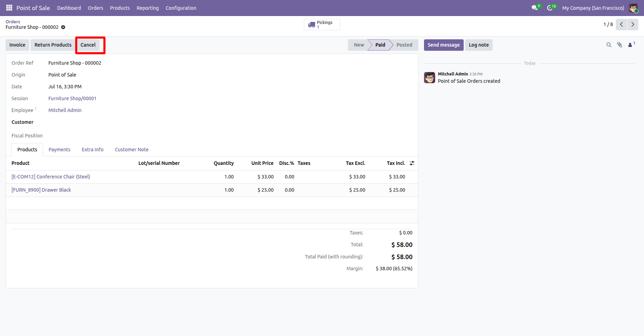Open session link Furniture Shop/00001
644x336 pixels.
pyautogui.click(x=72, y=98)
